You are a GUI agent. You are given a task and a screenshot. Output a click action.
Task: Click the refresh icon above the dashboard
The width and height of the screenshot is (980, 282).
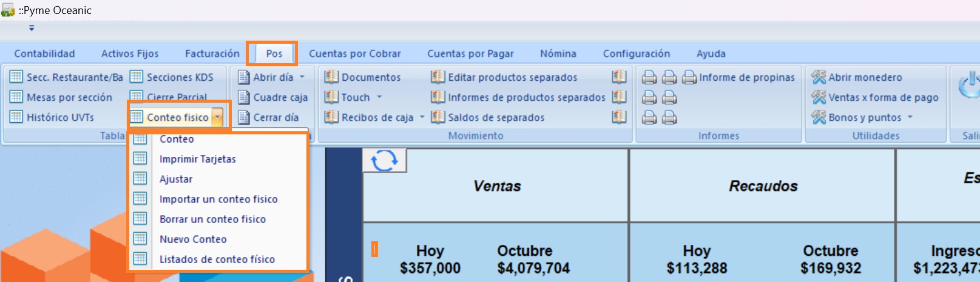click(384, 161)
